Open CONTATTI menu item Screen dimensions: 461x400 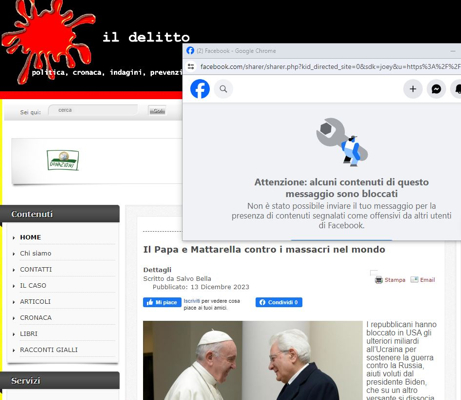point(36,269)
